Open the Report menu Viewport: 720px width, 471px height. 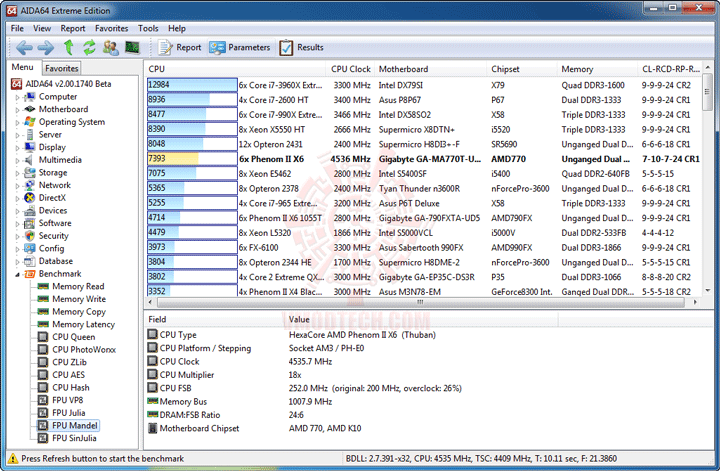click(73, 28)
